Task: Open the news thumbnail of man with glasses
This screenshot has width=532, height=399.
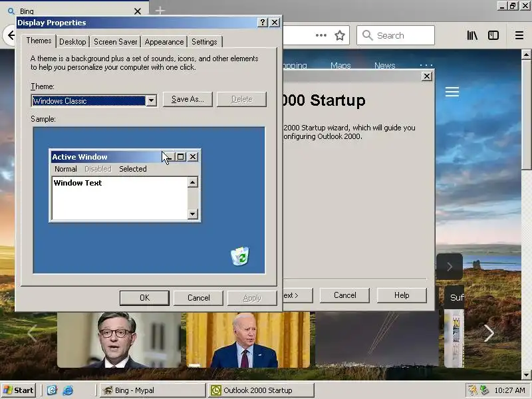Action: pyautogui.click(x=119, y=340)
